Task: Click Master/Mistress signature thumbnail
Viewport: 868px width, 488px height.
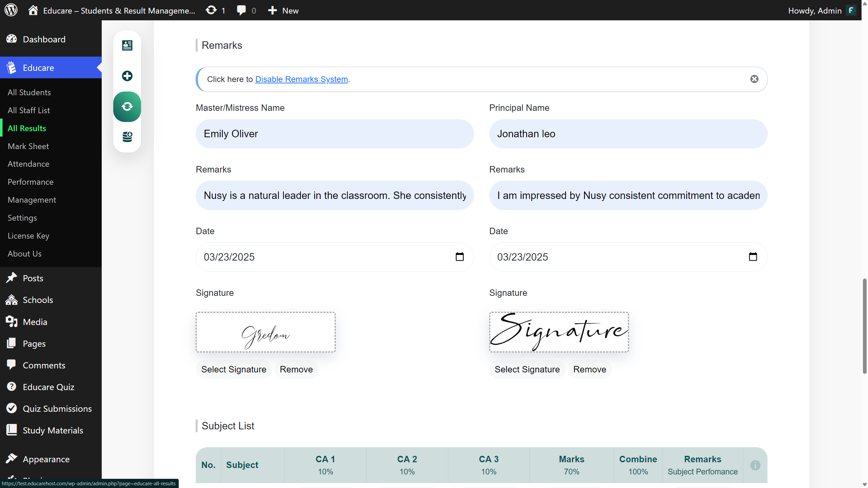Action: [265, 332]
